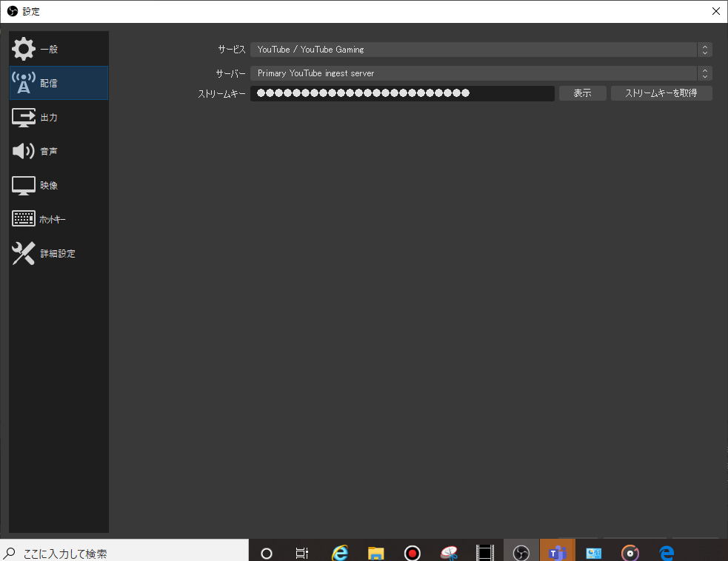Open Cortana circle icon in the taskbar

coord(267,553)
